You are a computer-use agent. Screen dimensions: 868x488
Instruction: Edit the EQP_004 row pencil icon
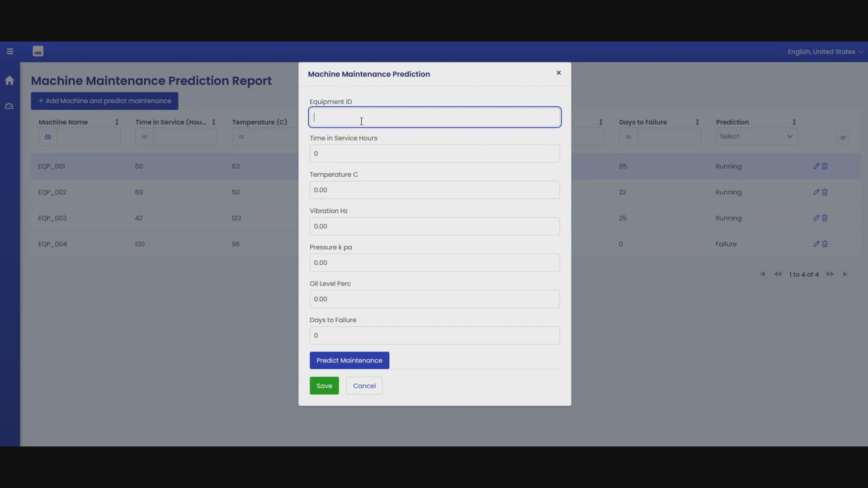coord(816,244)
